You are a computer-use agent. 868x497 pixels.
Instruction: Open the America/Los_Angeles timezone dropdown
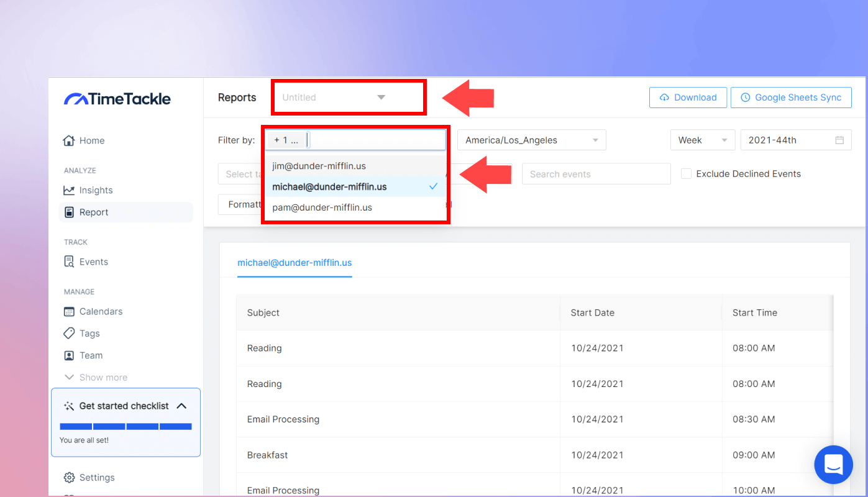point(532,140)
